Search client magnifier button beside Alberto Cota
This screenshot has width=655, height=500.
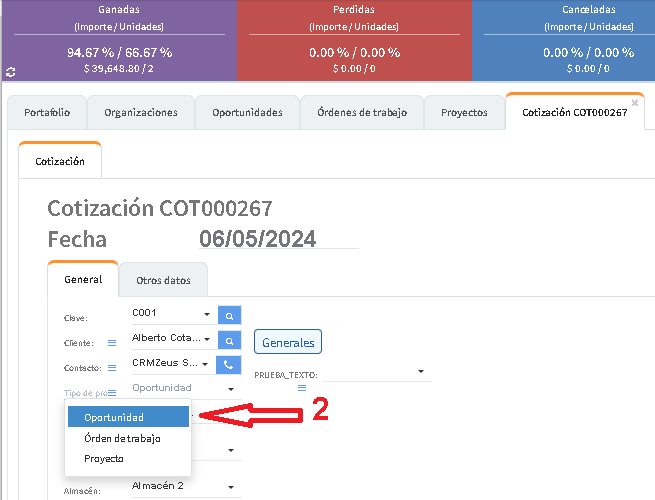tap(229, 340)
